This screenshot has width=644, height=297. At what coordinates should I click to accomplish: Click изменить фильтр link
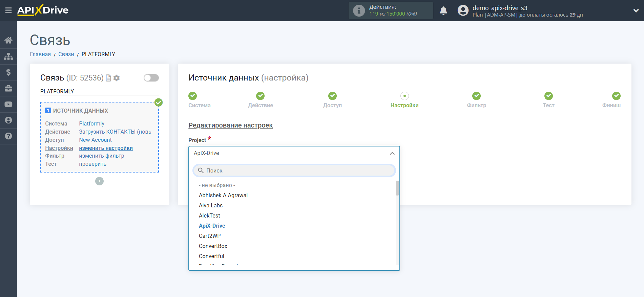(102, 156)
